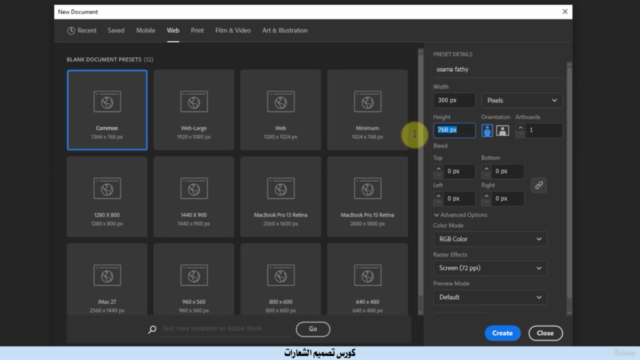Increase the Right bleed value
The width and height of the screenshot is (640, 360).
coord(486,196)
